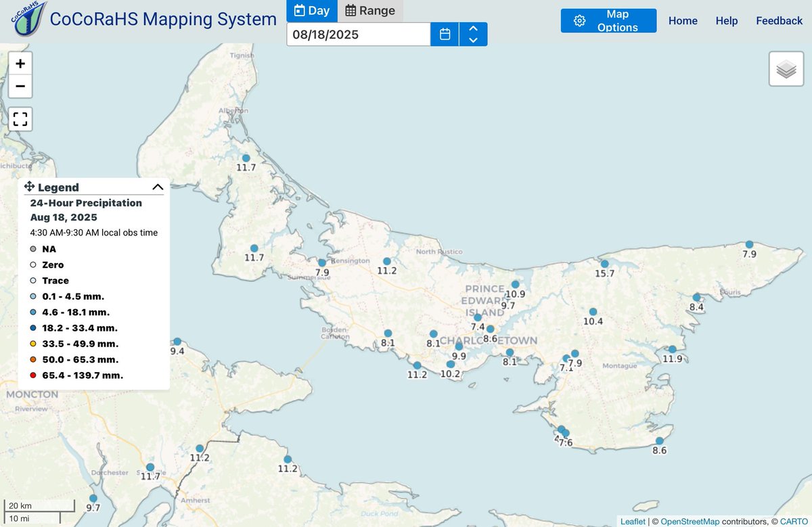
Task: Click the NA legend gray swatch
Action: (33, 249)
